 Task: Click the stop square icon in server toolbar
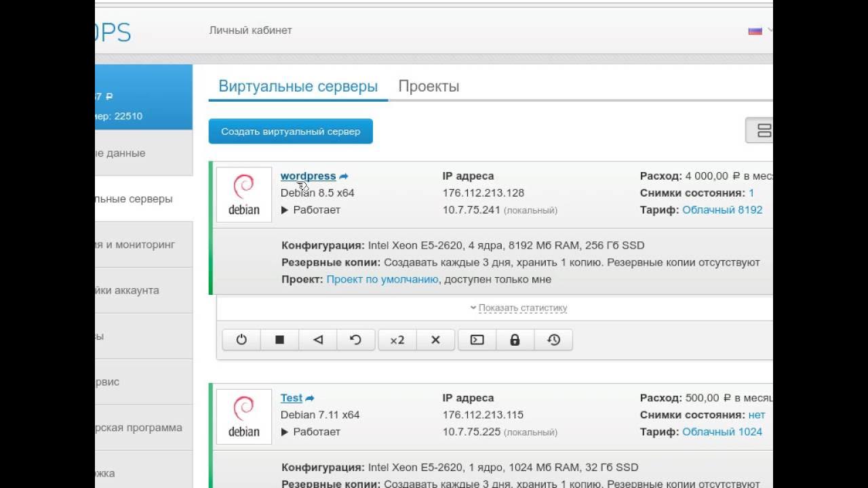pos(279,340)
